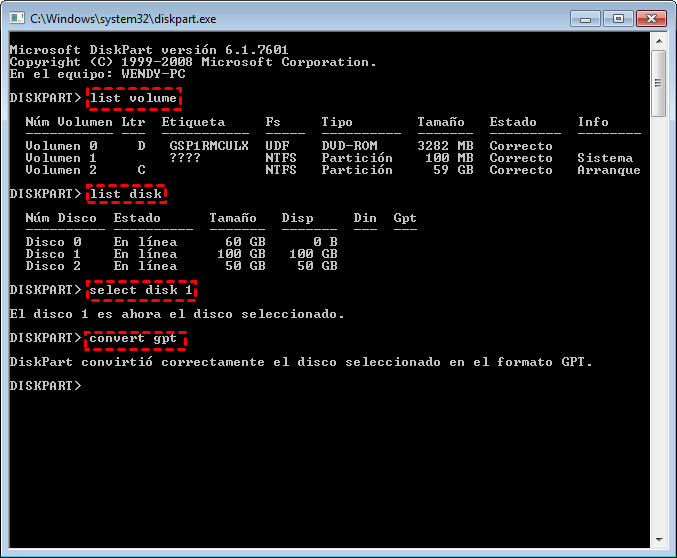This screenshot has height=558, width=677.
Task: Click the diskpart.exe title bar icon
Action: [x=17, y=18]
